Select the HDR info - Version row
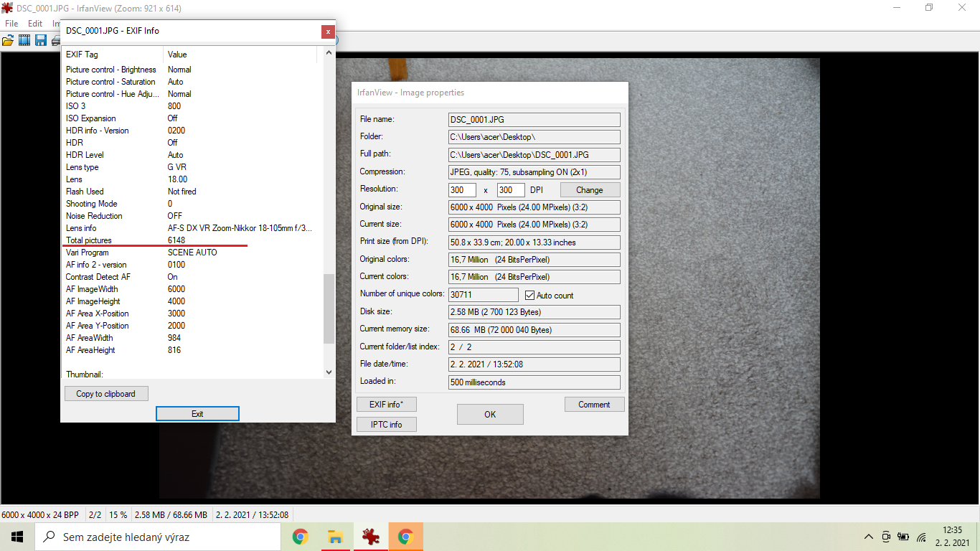 coord(192,131)
